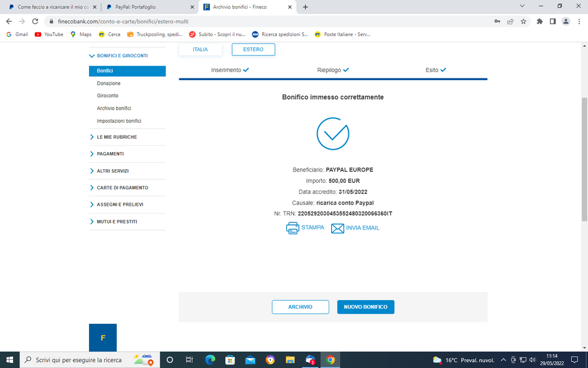Click the Riepilogo step label
The width and height of the screenshot is (588, 368).
click(x=329, y=70)
